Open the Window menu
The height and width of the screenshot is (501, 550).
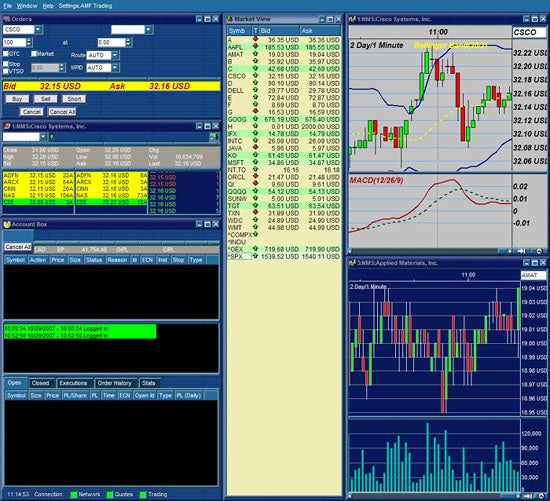click(27, 6)
